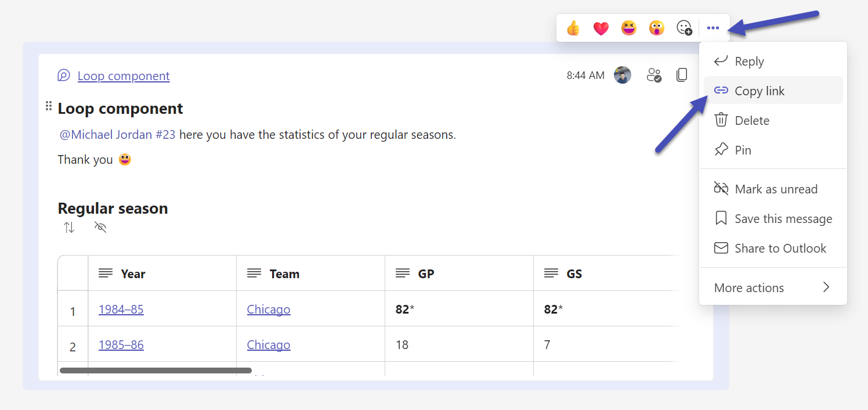Open the add reaction emoji picker

click(x=685, y=28)
